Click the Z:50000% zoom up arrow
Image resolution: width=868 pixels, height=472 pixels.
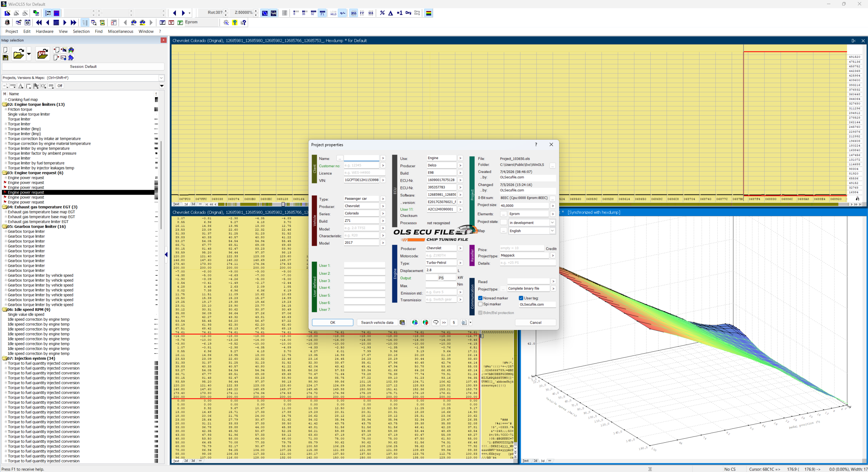pyautogui.click(x=256, y=11)
